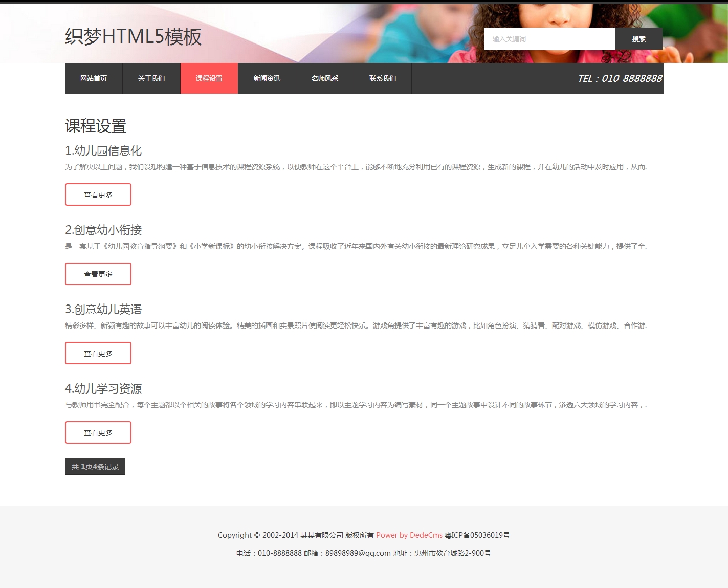Screen dimensions: 728x588
Task: Open 新闻资讯 from the navigation bar
Action: pyautogui.click(x=267, y=78)
